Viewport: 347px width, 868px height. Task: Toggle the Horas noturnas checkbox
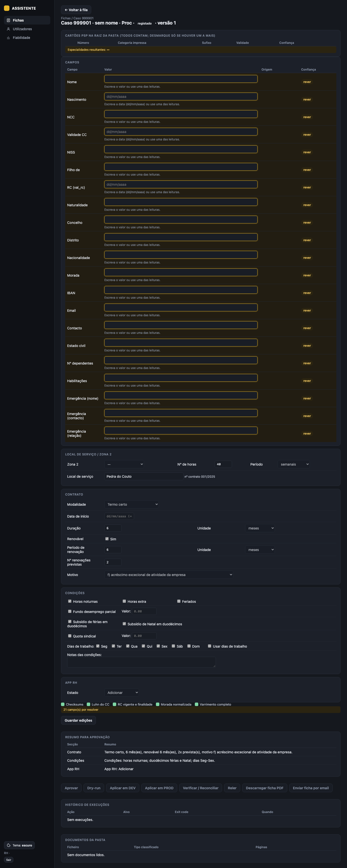coord(70,601)
